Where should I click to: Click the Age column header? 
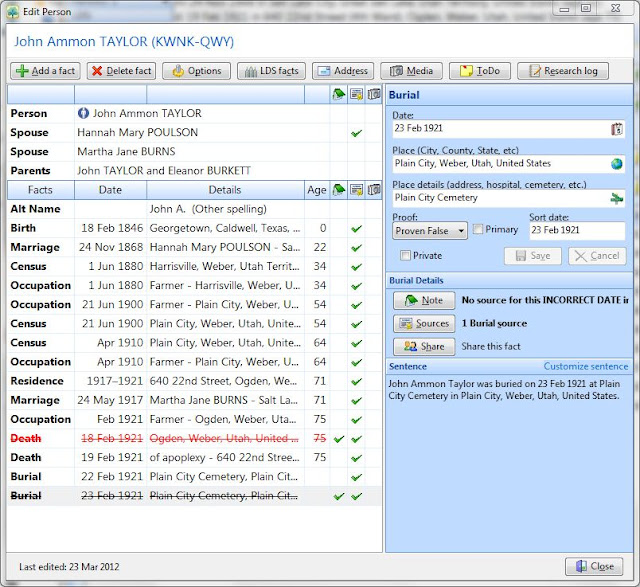(317, 190)
